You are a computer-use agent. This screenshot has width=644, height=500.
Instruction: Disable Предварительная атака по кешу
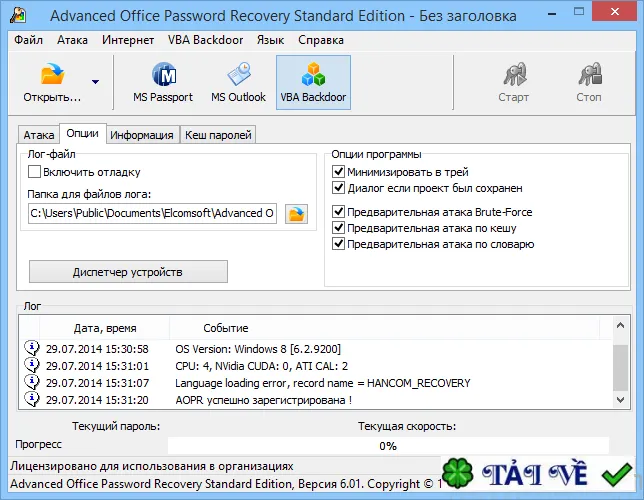click(x=338, y=228)
